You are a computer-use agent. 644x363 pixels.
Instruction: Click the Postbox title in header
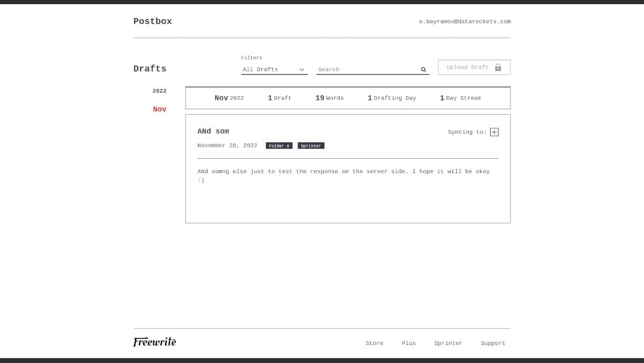(x=153, y=21)
